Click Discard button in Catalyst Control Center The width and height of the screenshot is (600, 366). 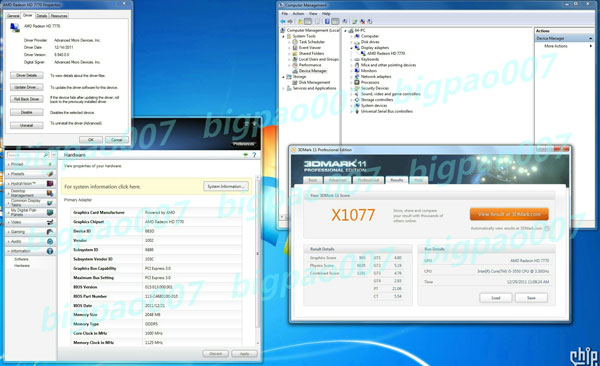pos(215,354)
